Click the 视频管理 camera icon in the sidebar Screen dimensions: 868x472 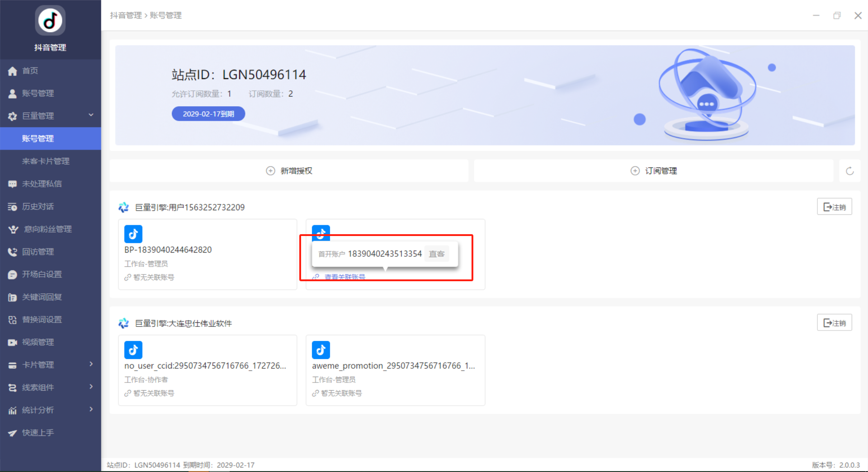(13, 342)
